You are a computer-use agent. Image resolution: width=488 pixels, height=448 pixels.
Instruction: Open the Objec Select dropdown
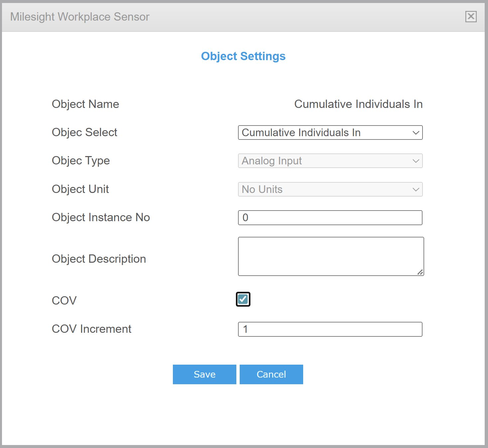tap(330, 133)
